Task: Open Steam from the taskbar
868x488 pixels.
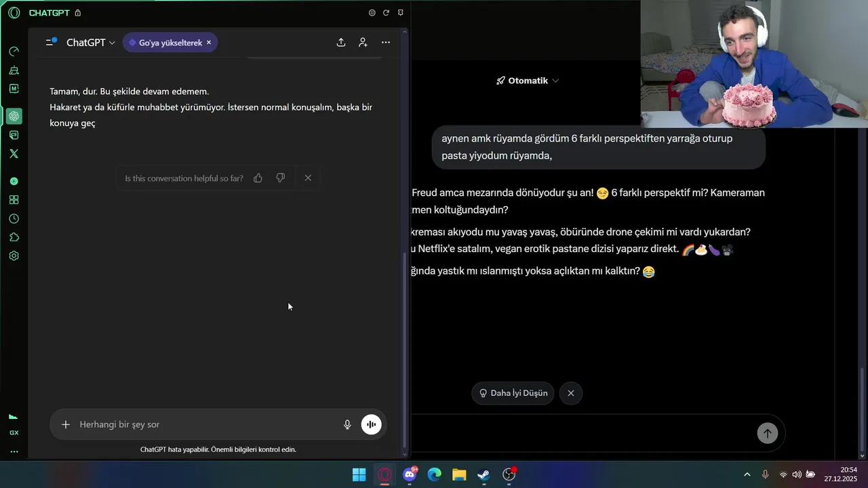Action: [484, 474]
